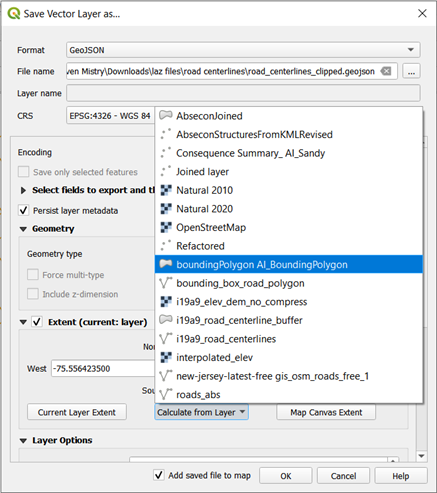This screenshot has height=493, width=437.
Task: Collapse the Geometry section
Action: tap(23, 229)
